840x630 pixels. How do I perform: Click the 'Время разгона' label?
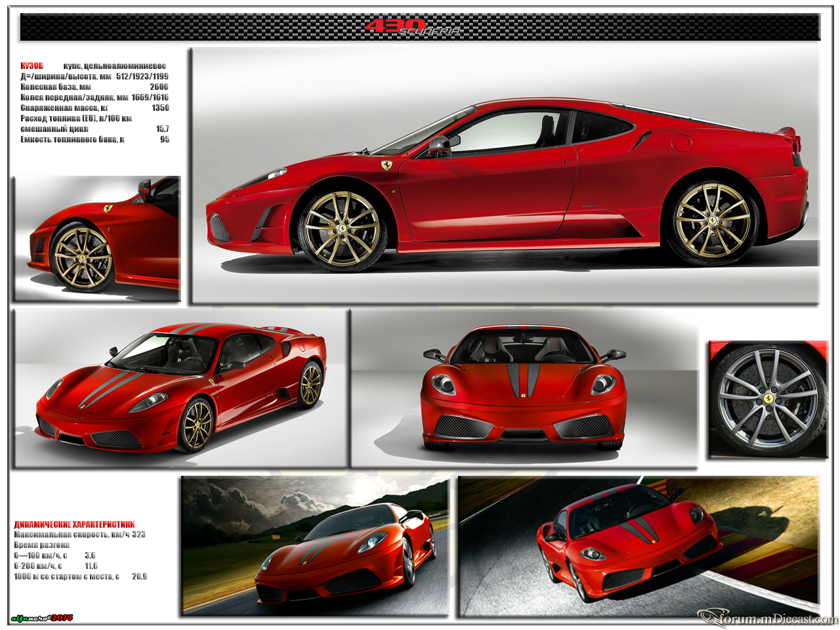[x=41, y=545]
